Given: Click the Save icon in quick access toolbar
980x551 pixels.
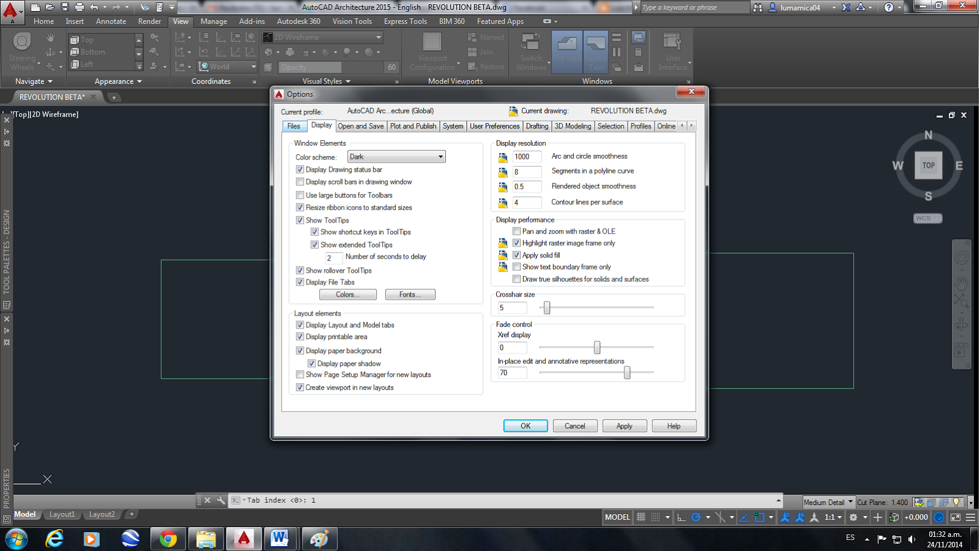Looking at the screenshot, I should [x=65, y=7].
